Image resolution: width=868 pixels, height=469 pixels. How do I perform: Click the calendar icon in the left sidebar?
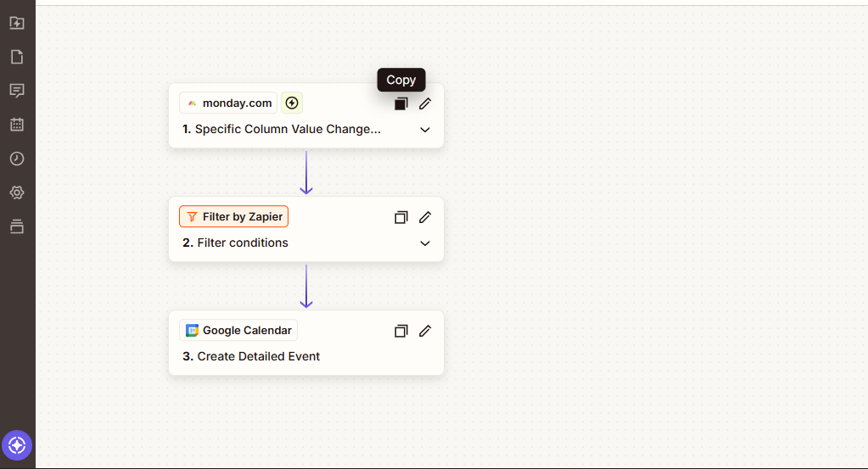pyautogui.click(x=16, y=125)
